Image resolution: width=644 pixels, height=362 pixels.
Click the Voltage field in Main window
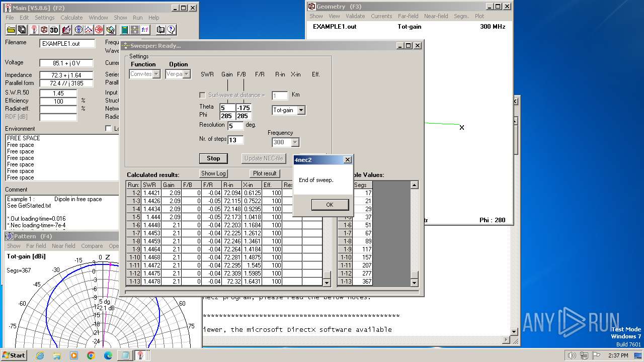(x=67, y=63)
